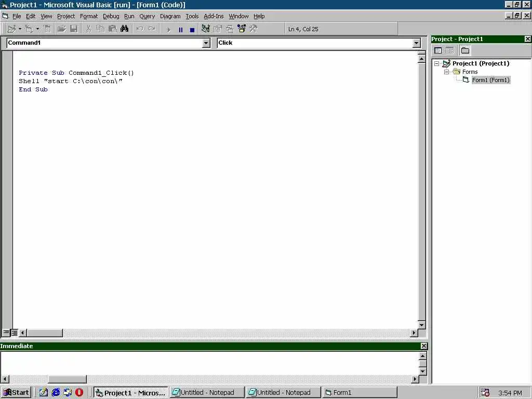
Task: Click the Windows Start button
Action: pyautogui.click(x=16, y=393)
